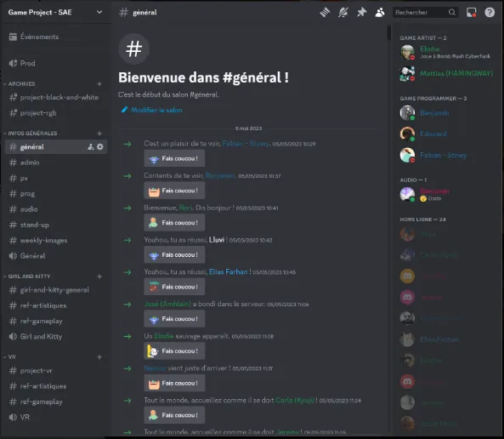Viewport: 504px width, 439px height.
Task: Add channel to VR category
Action: [99, 357]
